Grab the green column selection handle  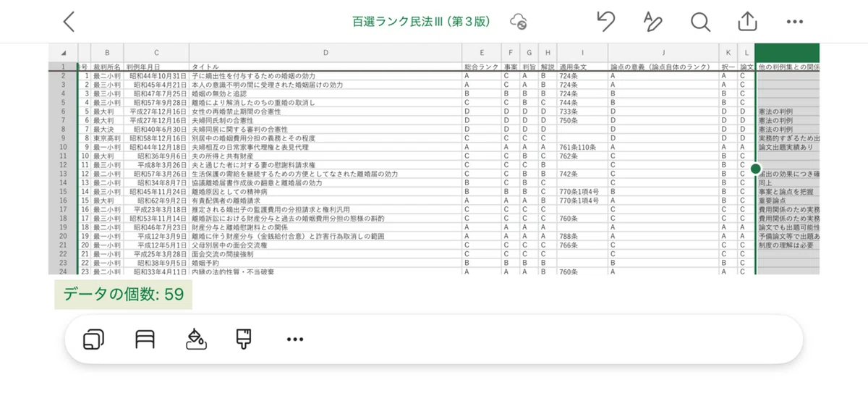click(x=756, y=169)
